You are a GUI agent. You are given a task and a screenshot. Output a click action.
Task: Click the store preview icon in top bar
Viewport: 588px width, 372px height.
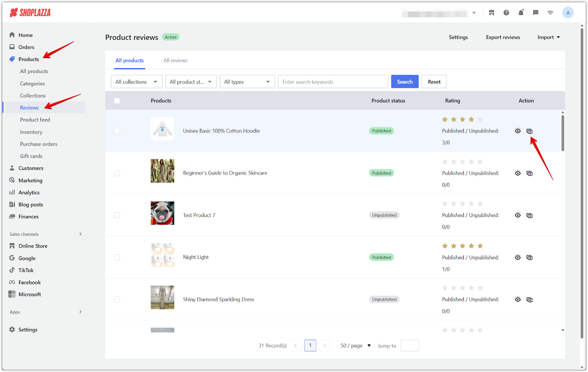coord(492,13)
